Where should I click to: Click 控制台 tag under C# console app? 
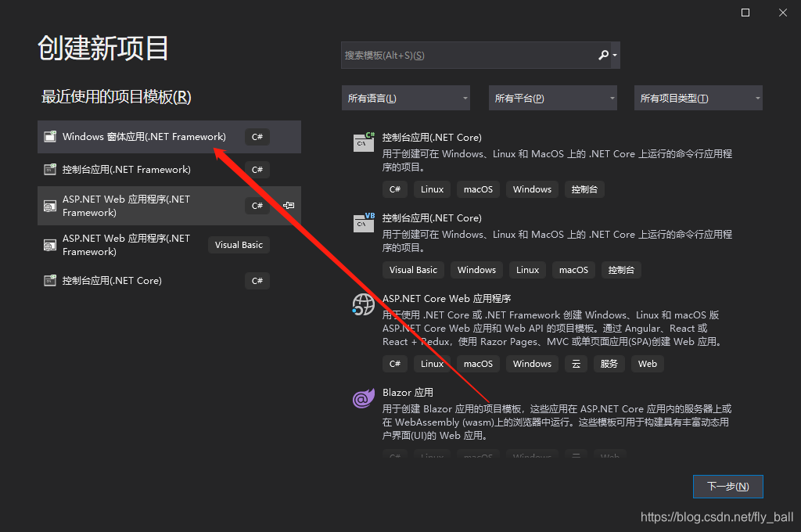pos(584,189)
